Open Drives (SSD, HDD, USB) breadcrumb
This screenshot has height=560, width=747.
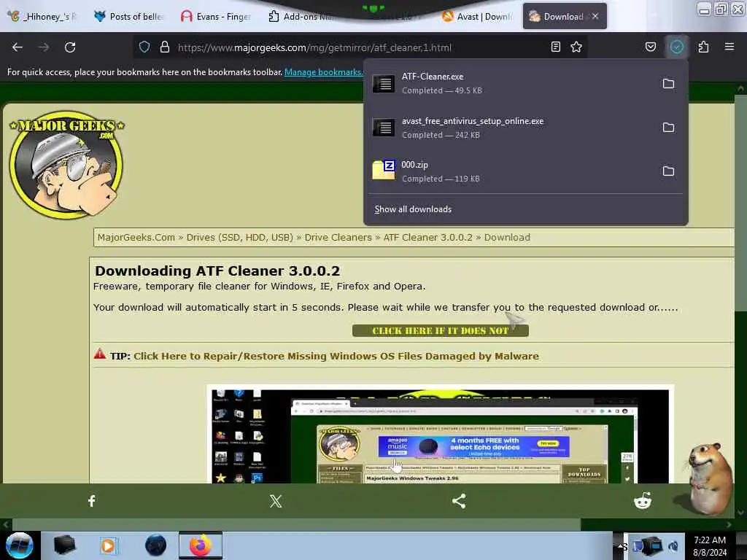[x=239, y=237]
